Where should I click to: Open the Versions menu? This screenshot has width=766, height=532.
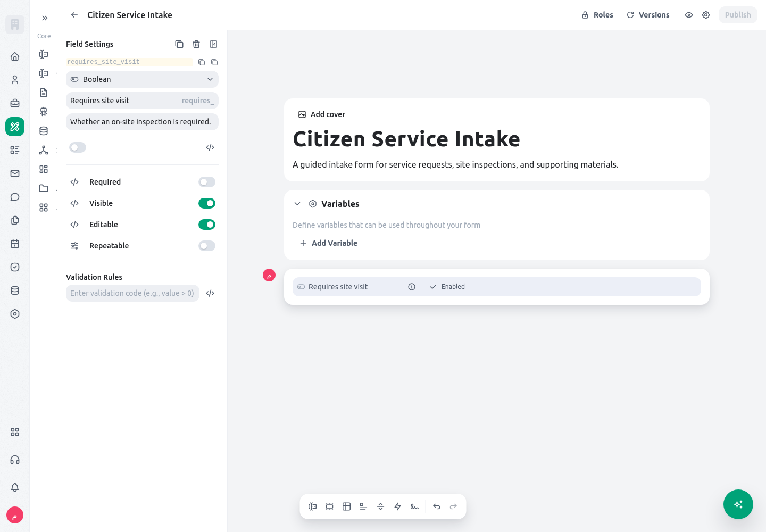(648, 15)
